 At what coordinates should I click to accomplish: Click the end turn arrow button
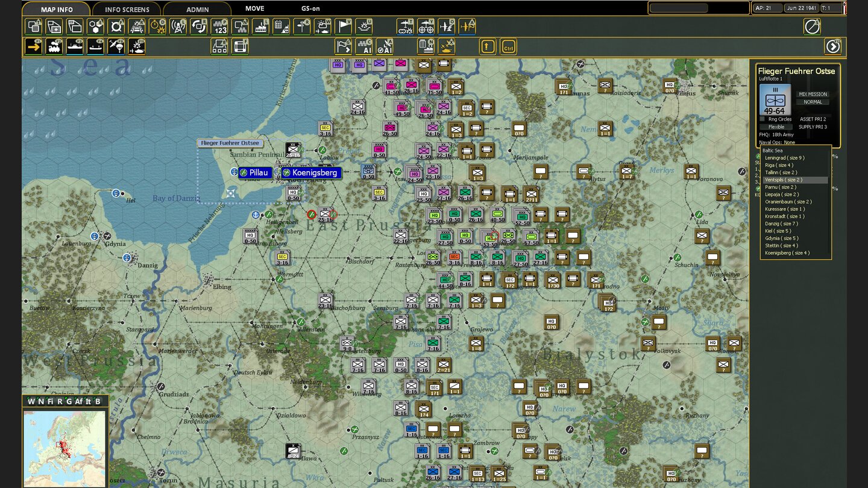coord(832,46)
